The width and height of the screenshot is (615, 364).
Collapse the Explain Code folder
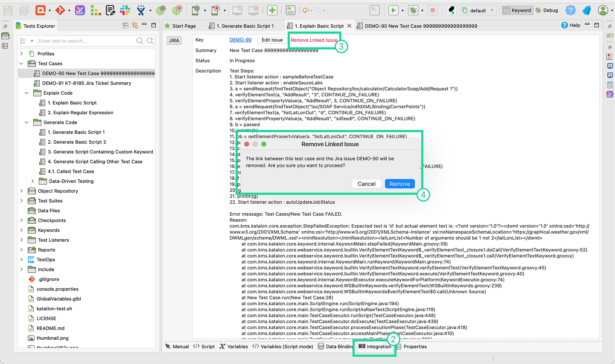(x=27, y=93)
